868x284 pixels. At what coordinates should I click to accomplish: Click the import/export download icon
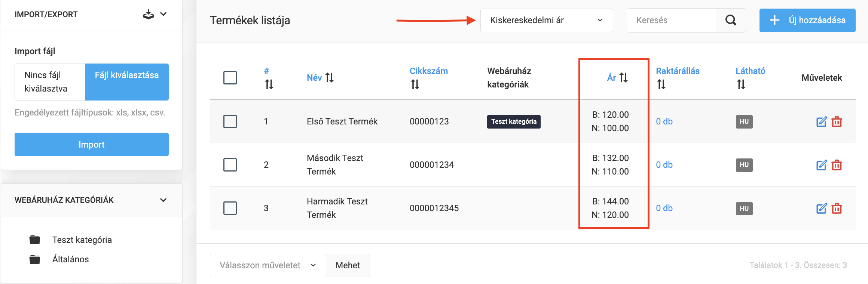coord(148,14)
